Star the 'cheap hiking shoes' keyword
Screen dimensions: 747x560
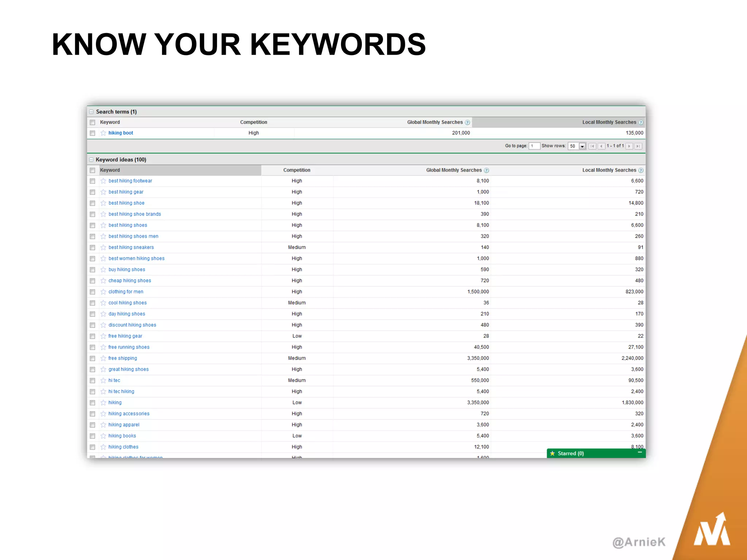point(103,281)
